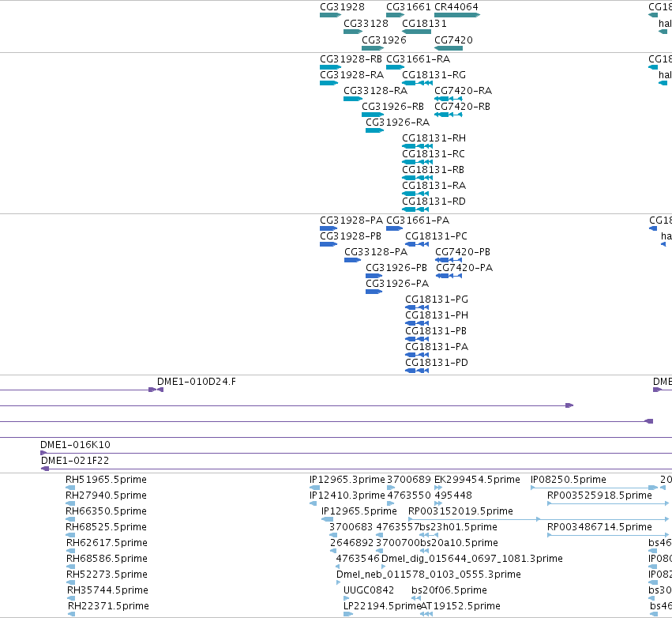Select transcript label CG31928-RB
The height and width of the screenshot is (618, 672).
pos(351,59)
